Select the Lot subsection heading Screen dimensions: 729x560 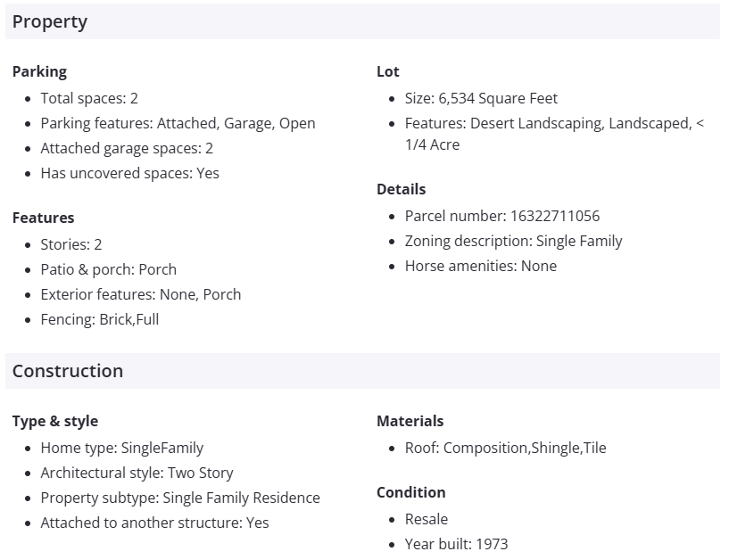point(388,71)
